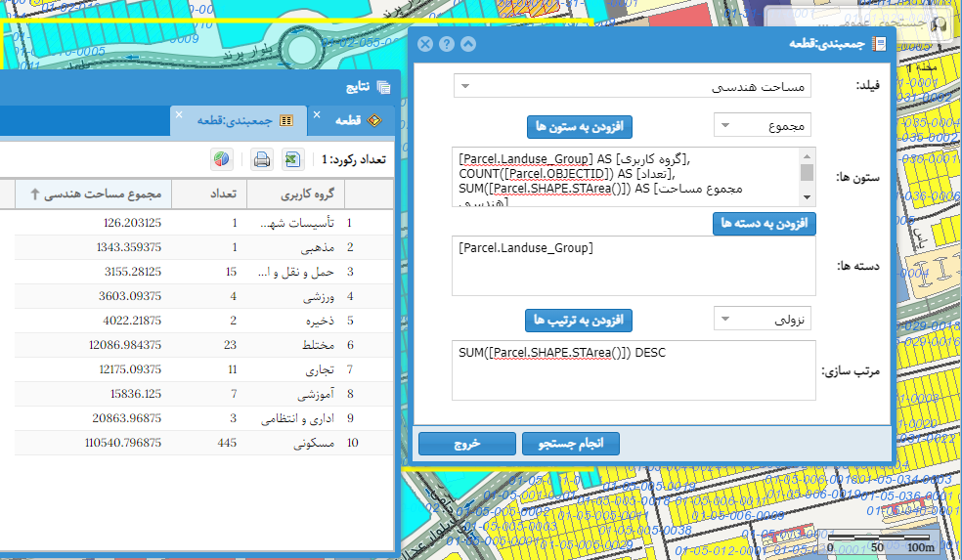The height and width of the screenshot is (560, 962).
Task: Select the آموزشی row cell
Action: point(295,394)
